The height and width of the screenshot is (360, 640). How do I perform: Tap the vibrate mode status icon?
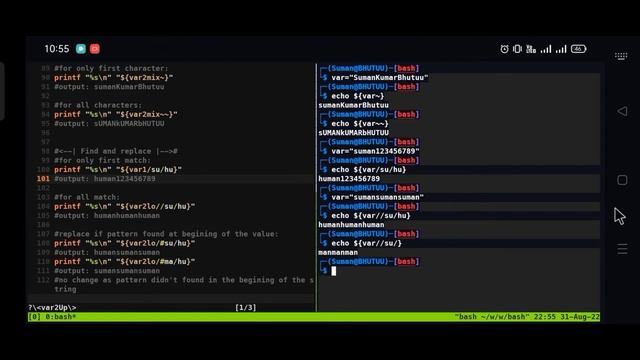click(518, 49)
